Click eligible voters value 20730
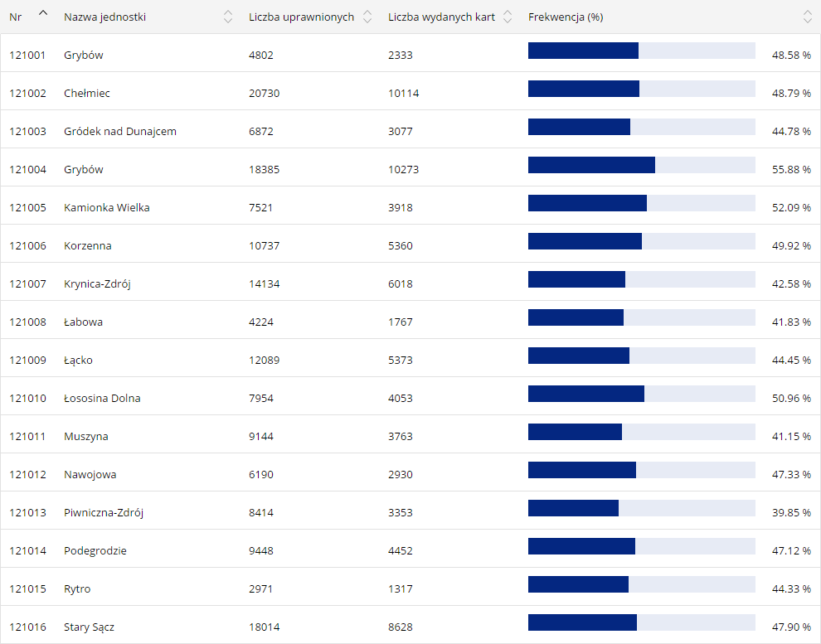821x644 pixels. 264,94
